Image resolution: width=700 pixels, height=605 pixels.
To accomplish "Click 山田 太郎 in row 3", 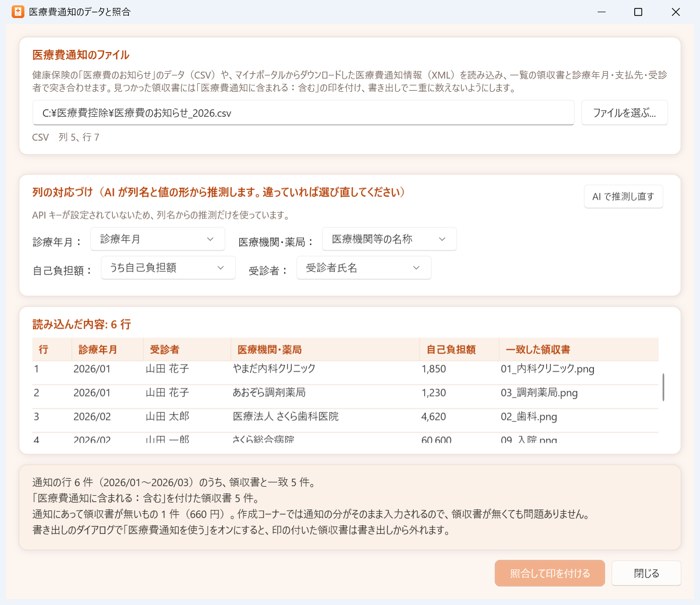I will click(167, 417).
